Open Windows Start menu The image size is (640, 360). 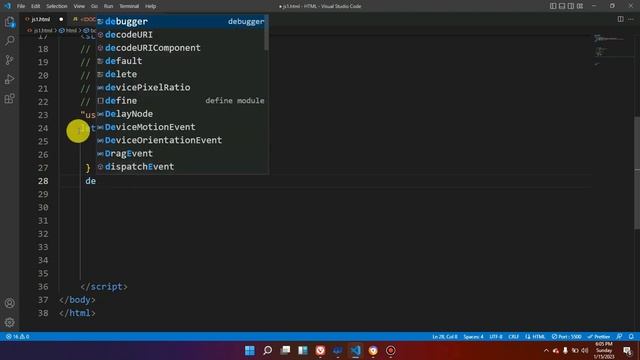(250, 351)
